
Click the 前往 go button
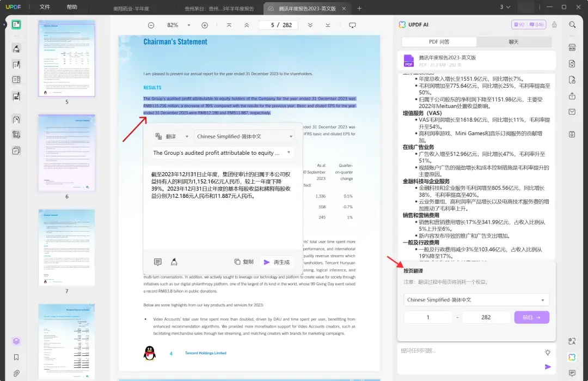tap(532, 318)
